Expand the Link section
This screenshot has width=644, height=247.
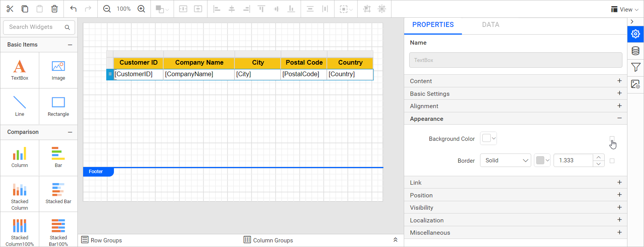tap(515, 182)
